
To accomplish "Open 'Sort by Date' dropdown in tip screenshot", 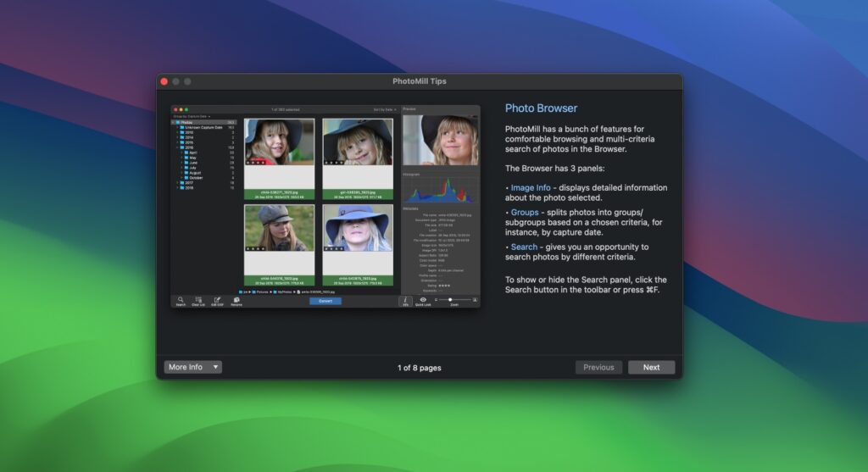I will click(385, 109).
